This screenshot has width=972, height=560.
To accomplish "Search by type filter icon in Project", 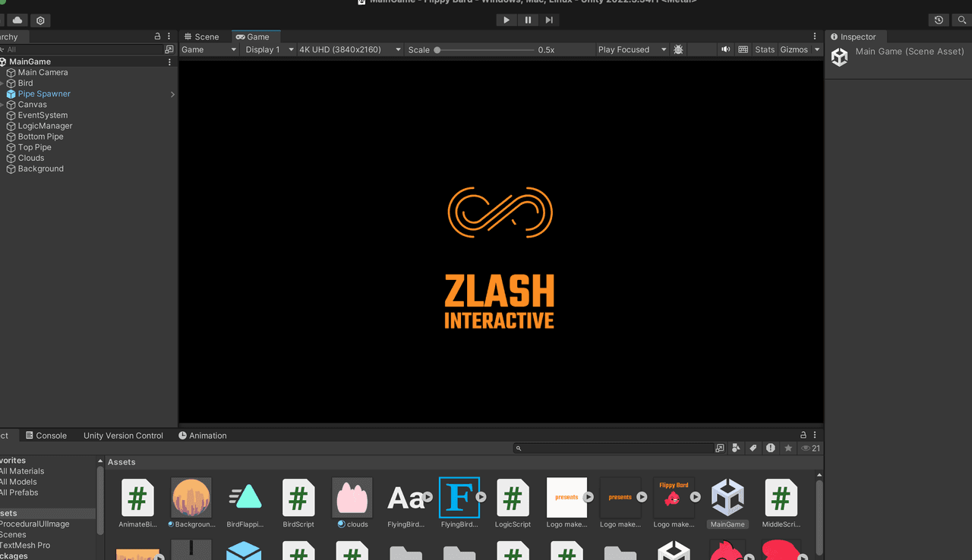I will (x=736, y=448).
